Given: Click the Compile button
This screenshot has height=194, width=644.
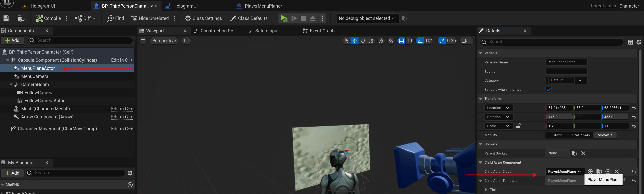Looking at the screenshot, I should coord(49,18).
